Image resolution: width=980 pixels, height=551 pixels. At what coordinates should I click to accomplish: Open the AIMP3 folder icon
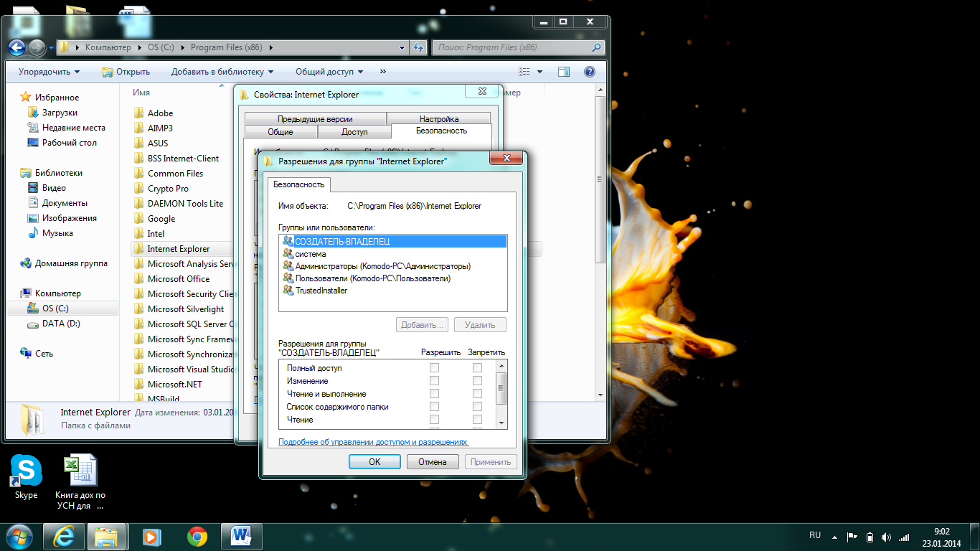pos(139,128)
